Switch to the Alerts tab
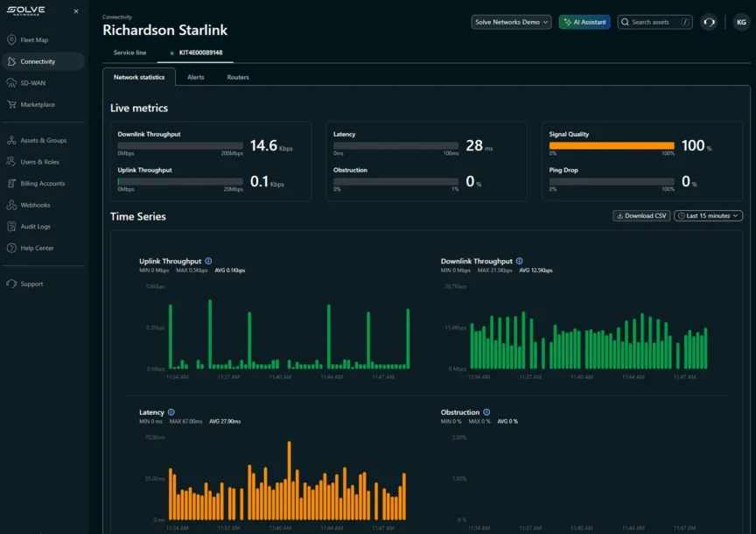 coord(196,77)
